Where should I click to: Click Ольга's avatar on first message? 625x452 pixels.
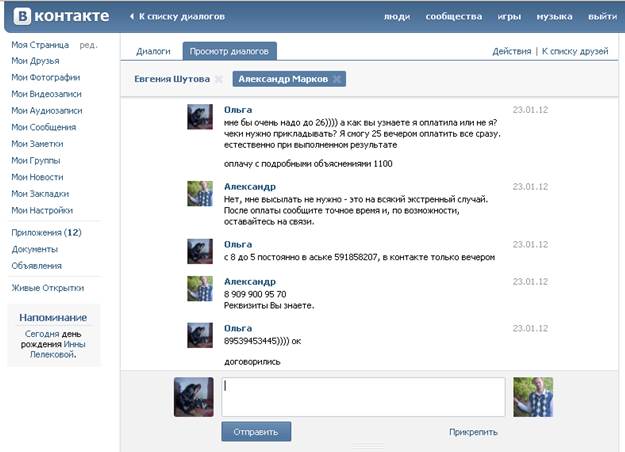200,117
